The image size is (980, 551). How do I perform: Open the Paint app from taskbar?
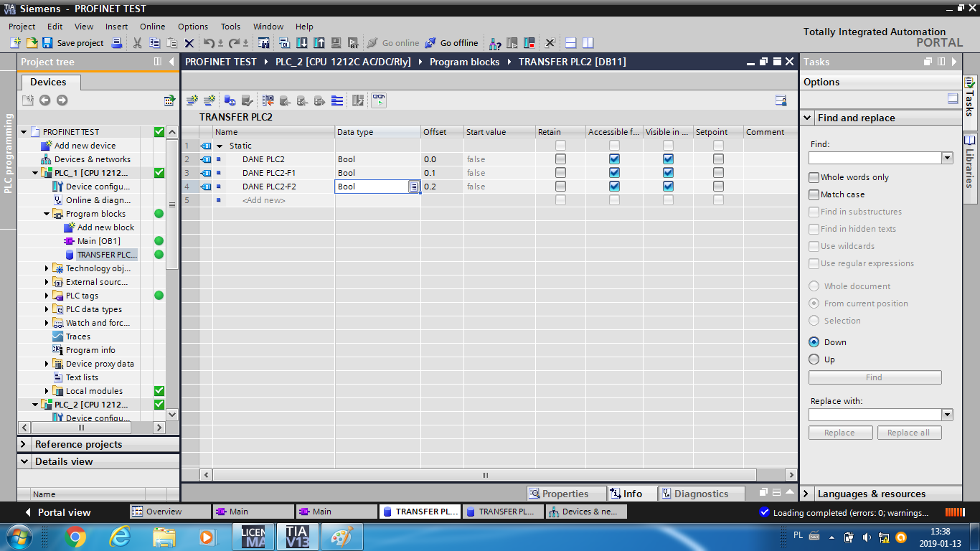click(341, 536)
